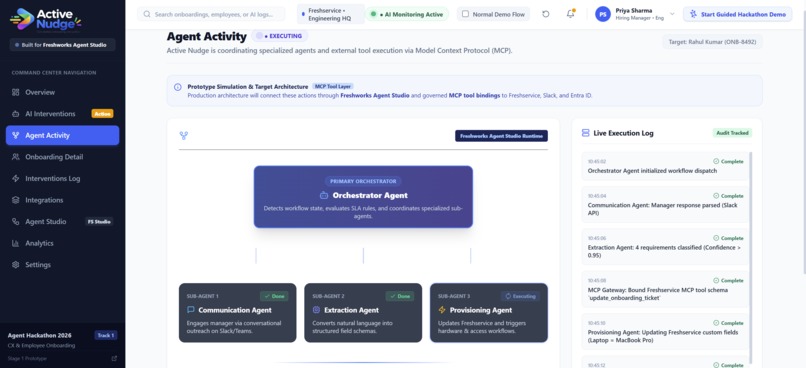Viewport: 806px width, 368px height.
Task: Click the Done badge on Communication Agent
Action: pos(274,297)
